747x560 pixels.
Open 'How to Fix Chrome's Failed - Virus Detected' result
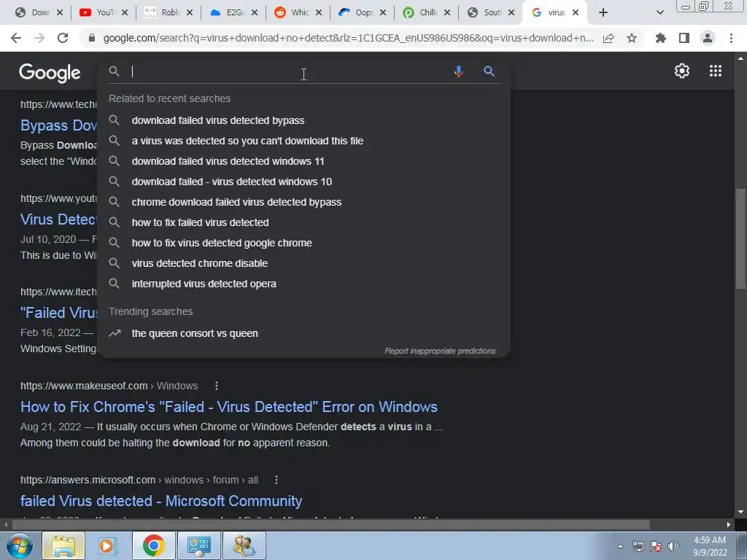pos(228,407)
